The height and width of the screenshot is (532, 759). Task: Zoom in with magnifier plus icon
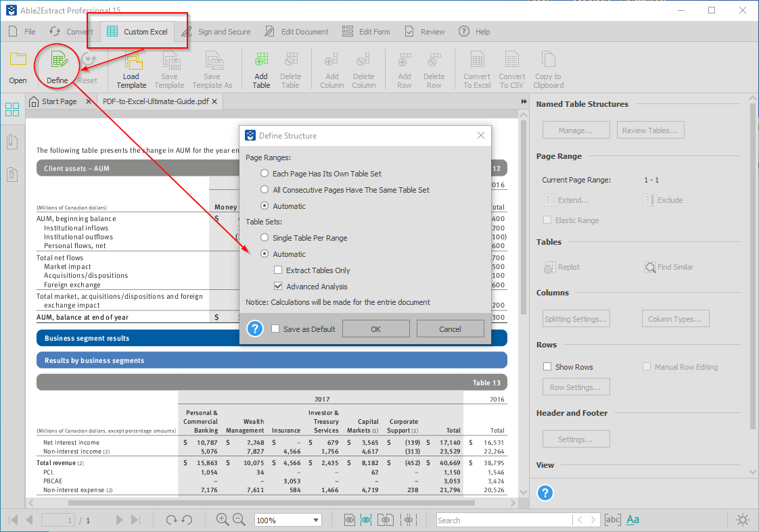(223, 519)
